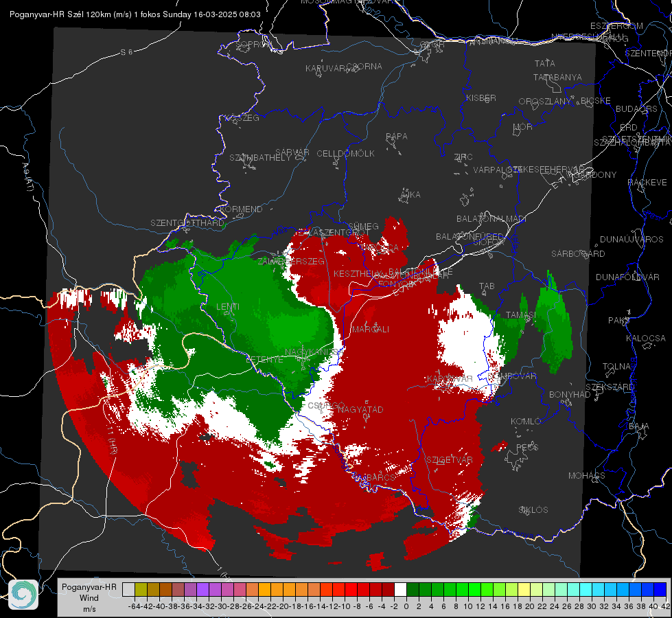Click the KISBER label
This screenshot has width=672, height=618.
tap(481, 98)
